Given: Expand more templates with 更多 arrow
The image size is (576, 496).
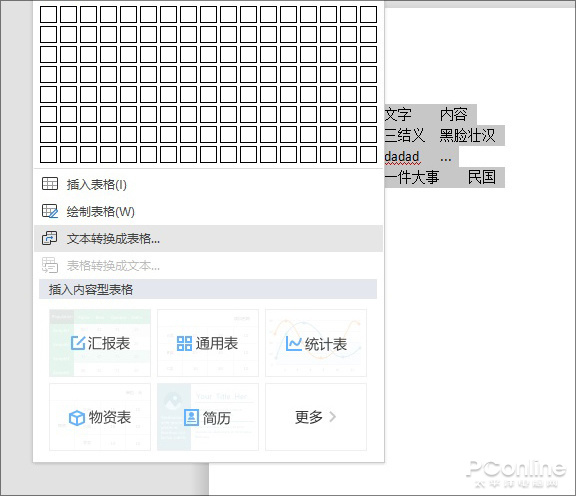Looking at the screenshot, I should (316, 417).
